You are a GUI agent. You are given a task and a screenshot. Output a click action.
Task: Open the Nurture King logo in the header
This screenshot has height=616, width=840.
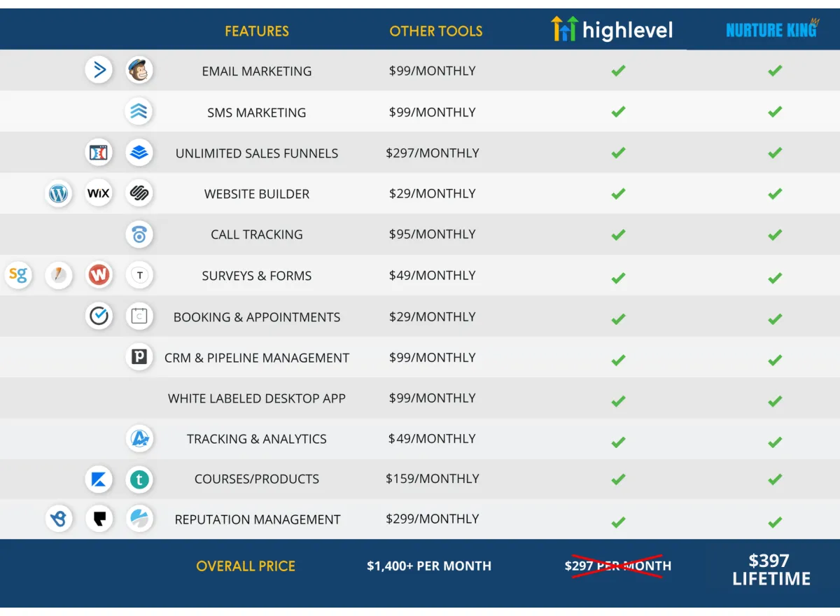click(x=772, y=28)
